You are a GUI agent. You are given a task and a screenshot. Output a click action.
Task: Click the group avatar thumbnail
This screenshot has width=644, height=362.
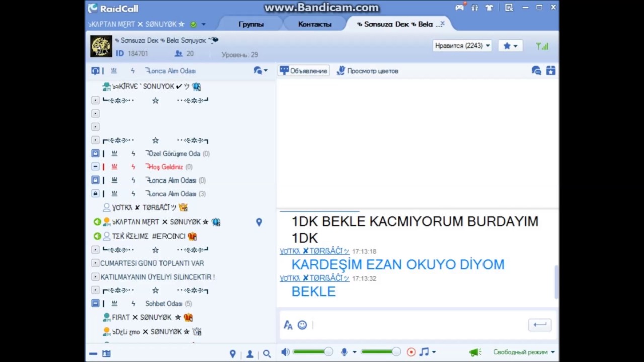tap(101, 46)
